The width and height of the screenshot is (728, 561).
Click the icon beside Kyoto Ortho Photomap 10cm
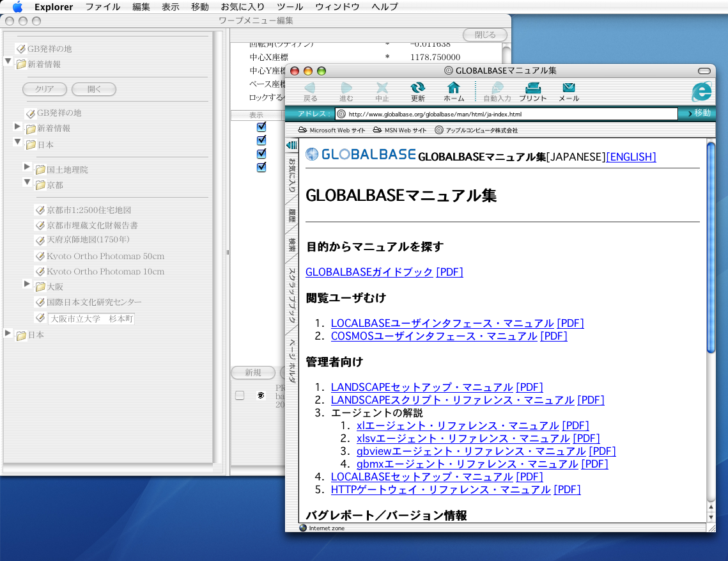pos(40,271)
